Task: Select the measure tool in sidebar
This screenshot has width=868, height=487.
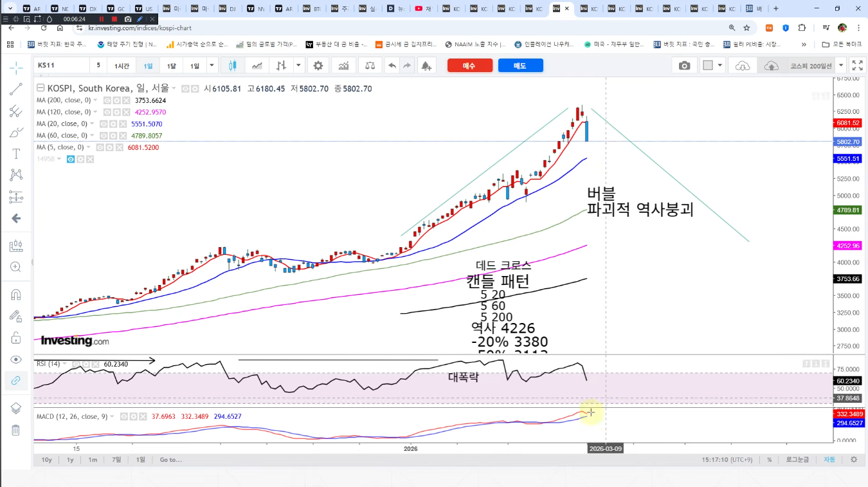Action: [x=16, y=245]
